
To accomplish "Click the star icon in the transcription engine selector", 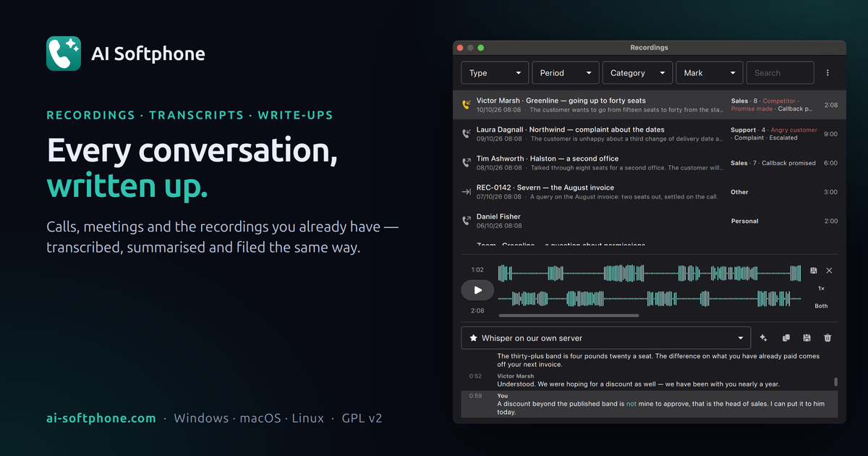I will (474, 338).
